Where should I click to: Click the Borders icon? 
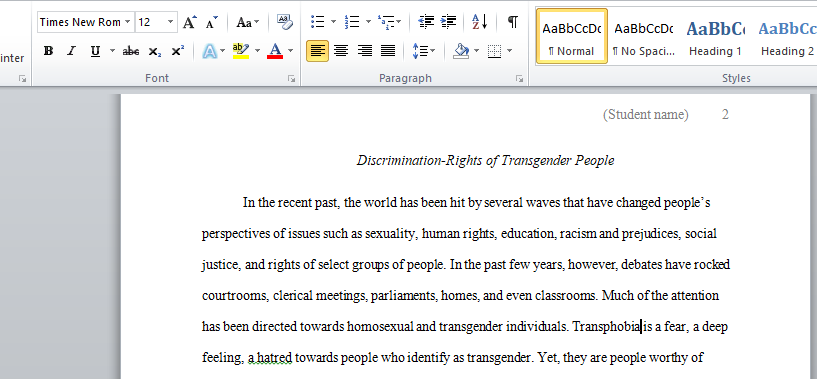tap(494, 51)
